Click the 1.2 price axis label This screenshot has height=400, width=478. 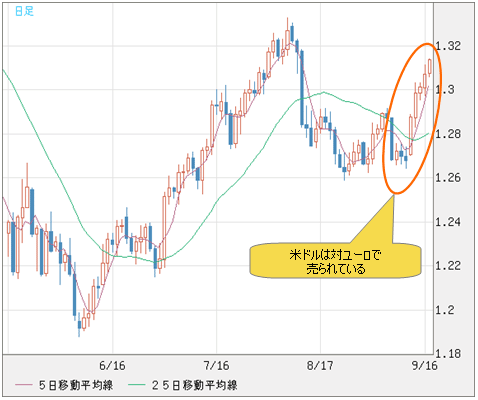[445, 310]
